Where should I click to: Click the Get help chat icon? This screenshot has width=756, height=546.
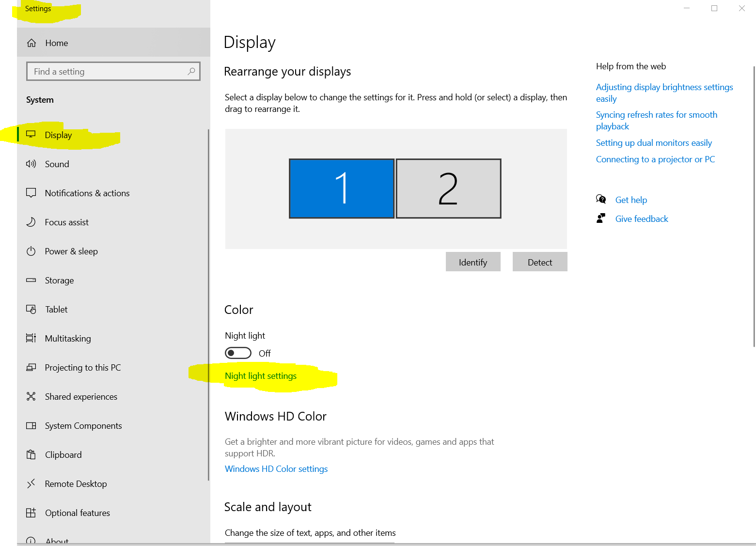601,199
